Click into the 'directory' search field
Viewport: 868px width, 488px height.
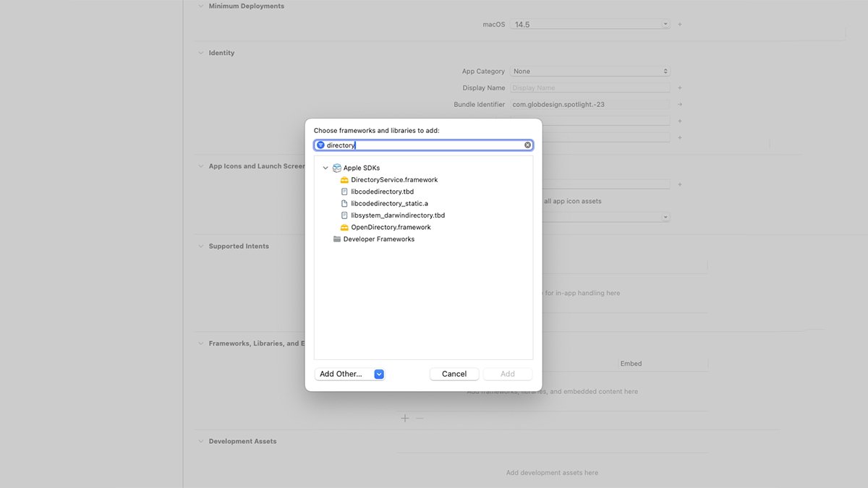tap(424, 145)
